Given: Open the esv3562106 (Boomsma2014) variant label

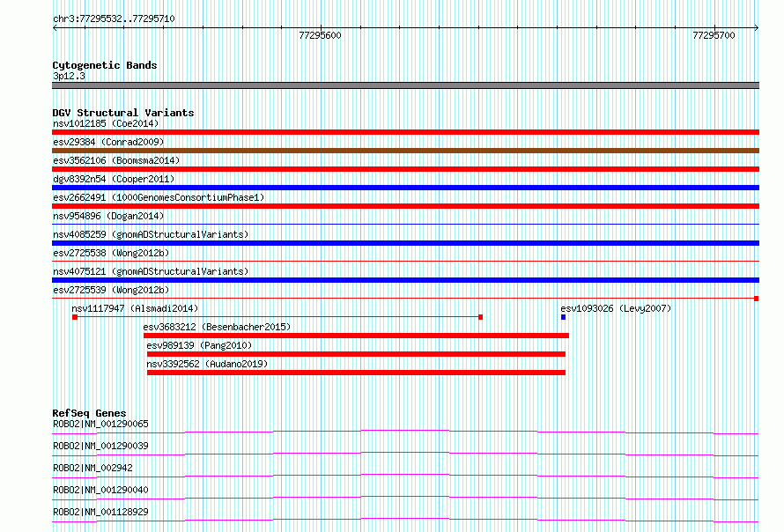Looking at the screenshot, I should click(x=116, y=160).
